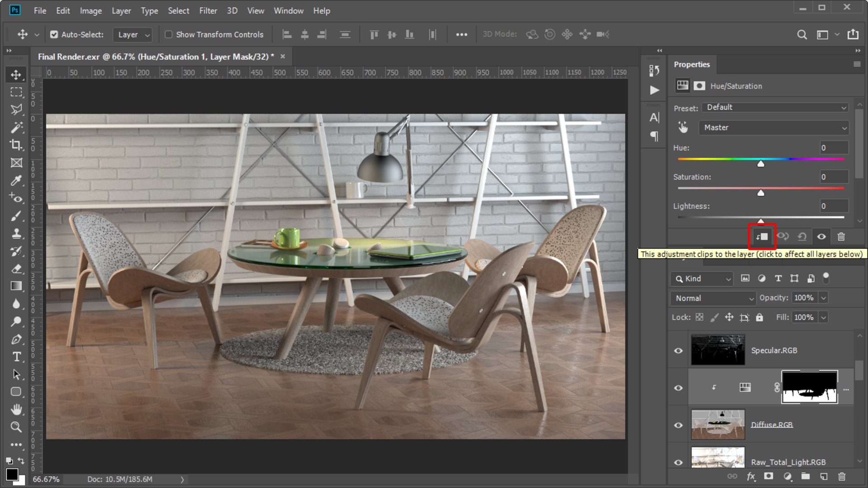Viewport: 868px width, 488px height.
Task: Open the File menu
Action: [40, 10]
